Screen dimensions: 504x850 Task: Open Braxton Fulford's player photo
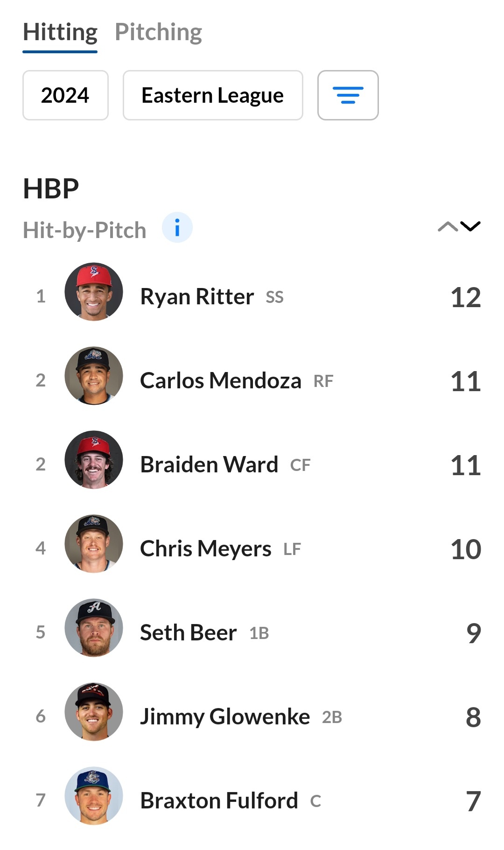94,796
